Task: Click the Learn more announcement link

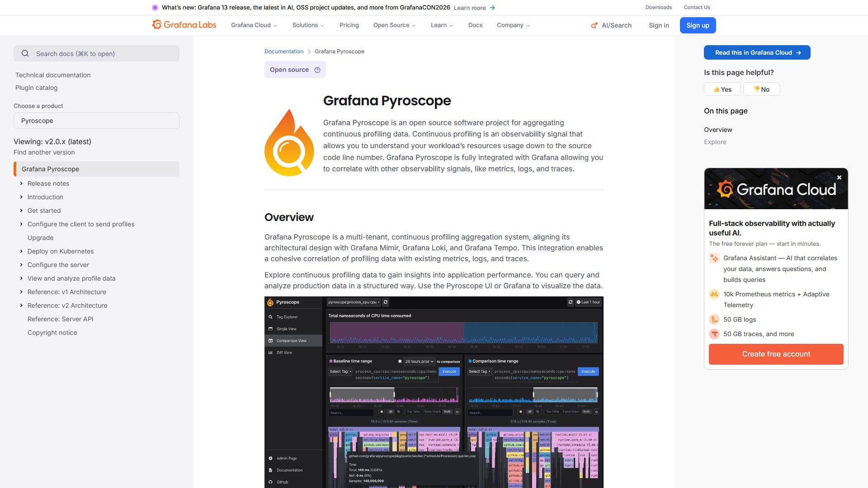Action: [x=470, y=8]
